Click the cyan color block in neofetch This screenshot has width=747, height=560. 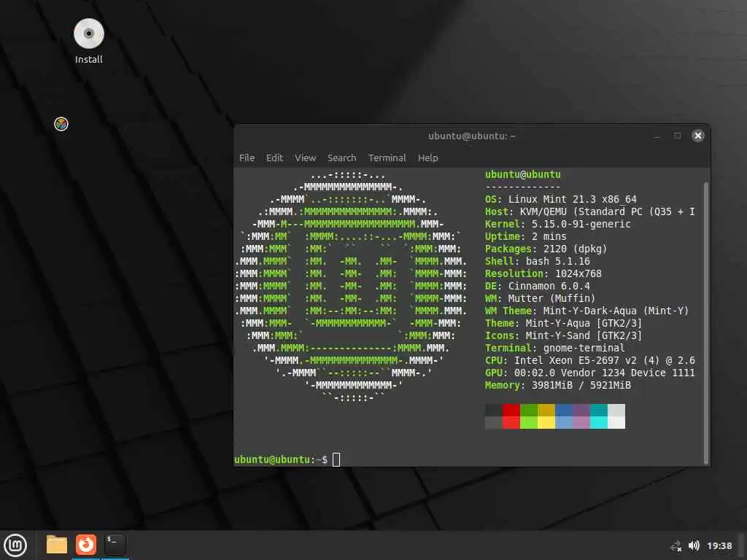[599, 416]
